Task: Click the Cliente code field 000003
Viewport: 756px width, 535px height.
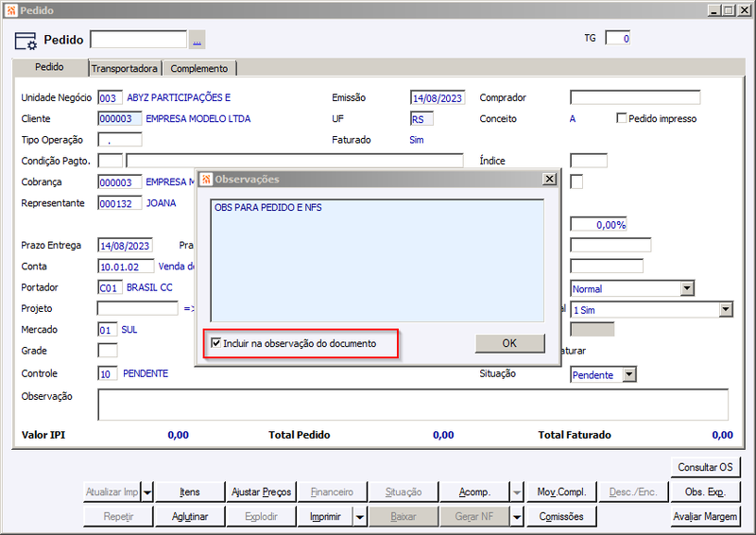Action: tap(120, 119)
